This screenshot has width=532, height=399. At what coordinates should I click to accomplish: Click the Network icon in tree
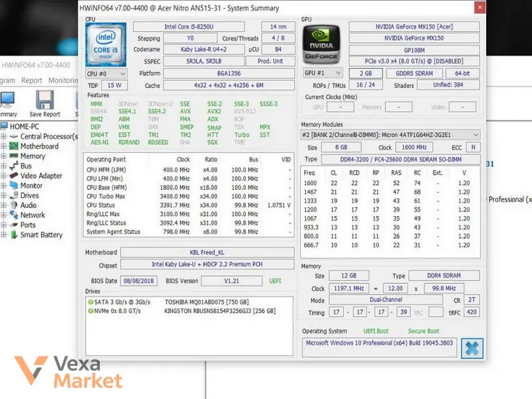coord(13,215)
